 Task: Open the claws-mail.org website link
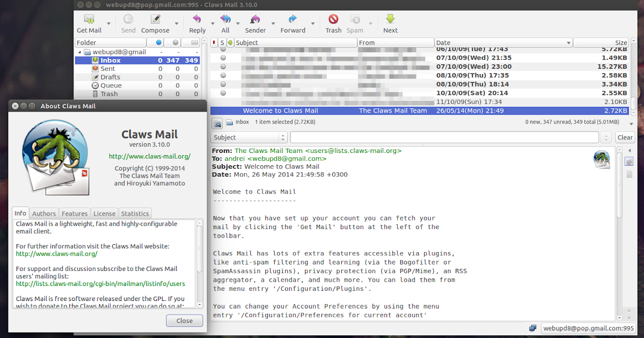point(150,156)
